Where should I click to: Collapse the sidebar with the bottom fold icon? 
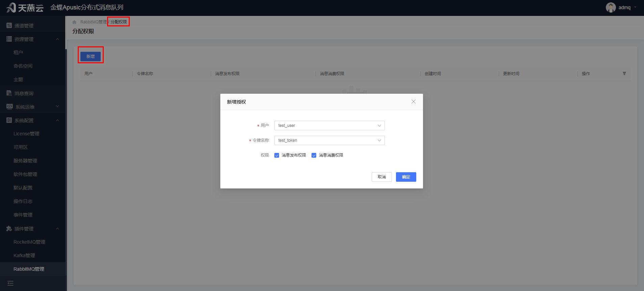(x=10, y=283)
